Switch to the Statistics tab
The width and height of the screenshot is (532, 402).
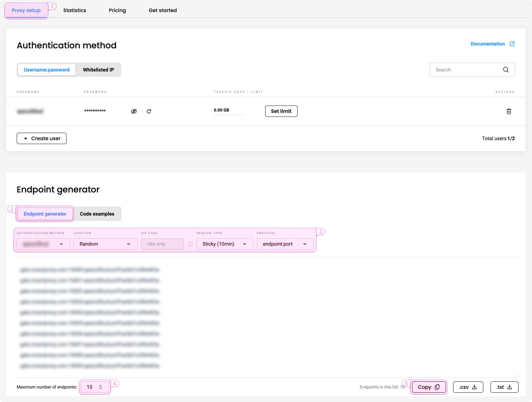point(75,10)
